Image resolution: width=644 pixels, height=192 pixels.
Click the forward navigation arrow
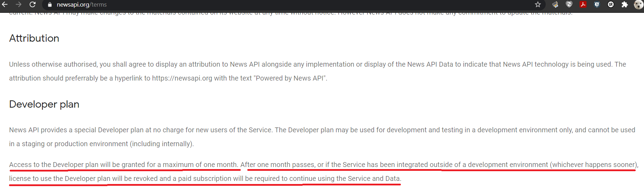pyautogui.click(x=19, y=5)
